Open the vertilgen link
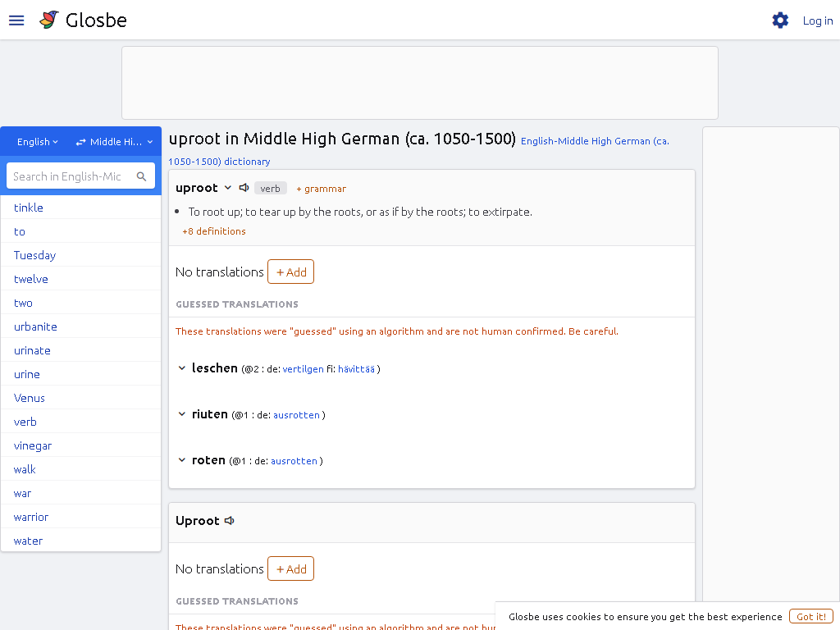 [303, 369]
